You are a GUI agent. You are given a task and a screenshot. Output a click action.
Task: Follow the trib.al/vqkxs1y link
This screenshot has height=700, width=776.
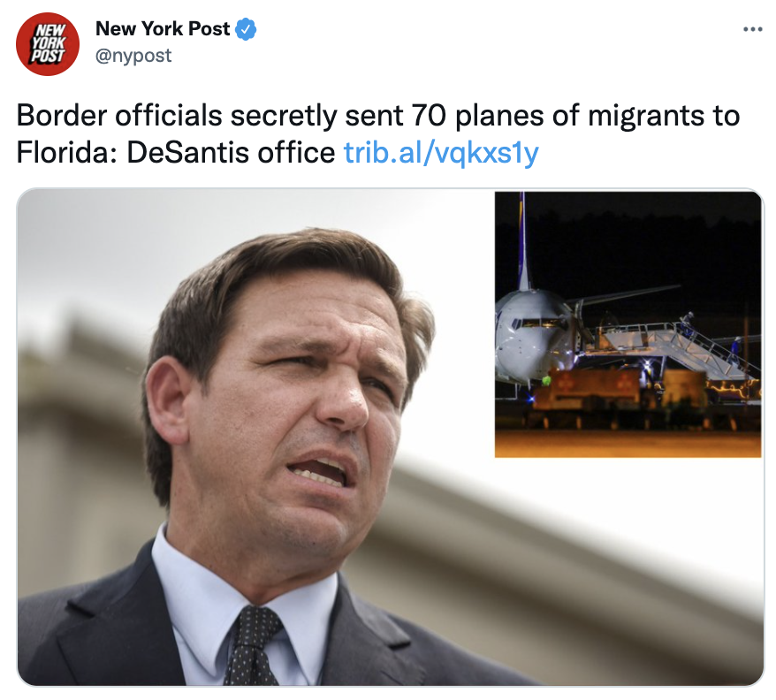click(441, 153)
